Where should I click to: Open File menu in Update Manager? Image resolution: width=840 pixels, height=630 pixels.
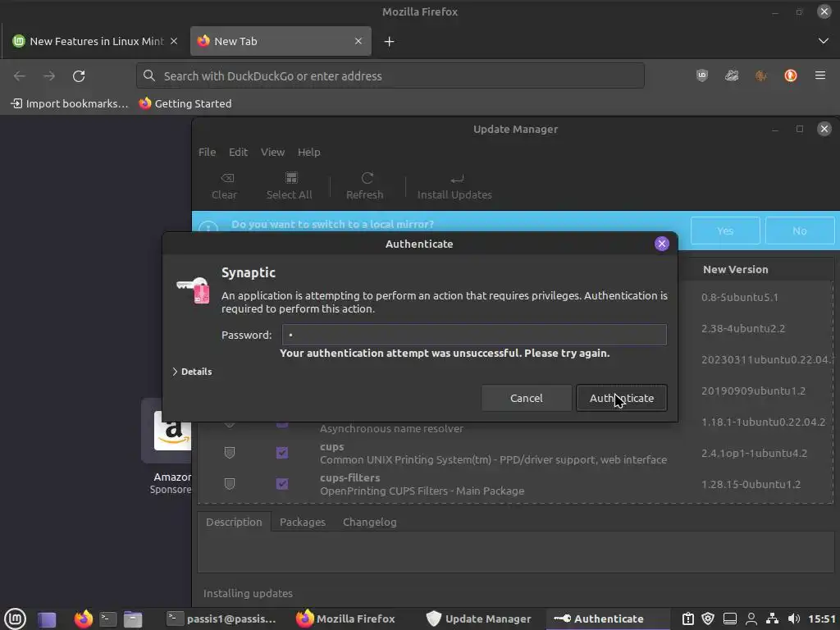tap(207, 152)
